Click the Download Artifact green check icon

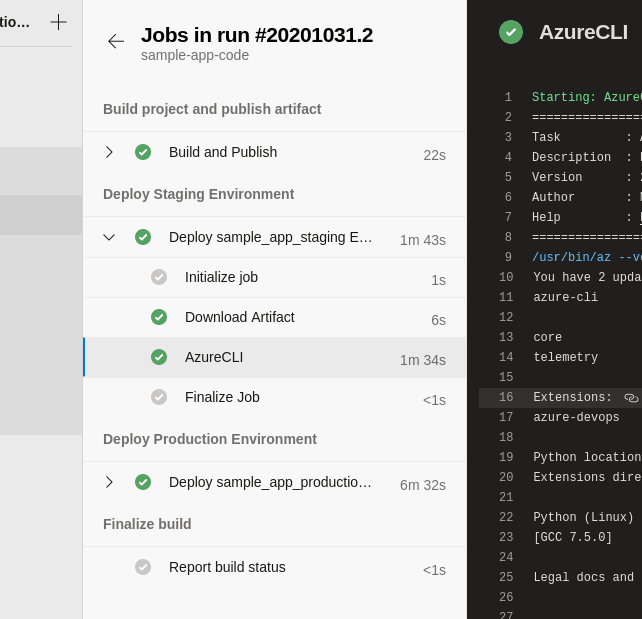(x=159, y=317)
